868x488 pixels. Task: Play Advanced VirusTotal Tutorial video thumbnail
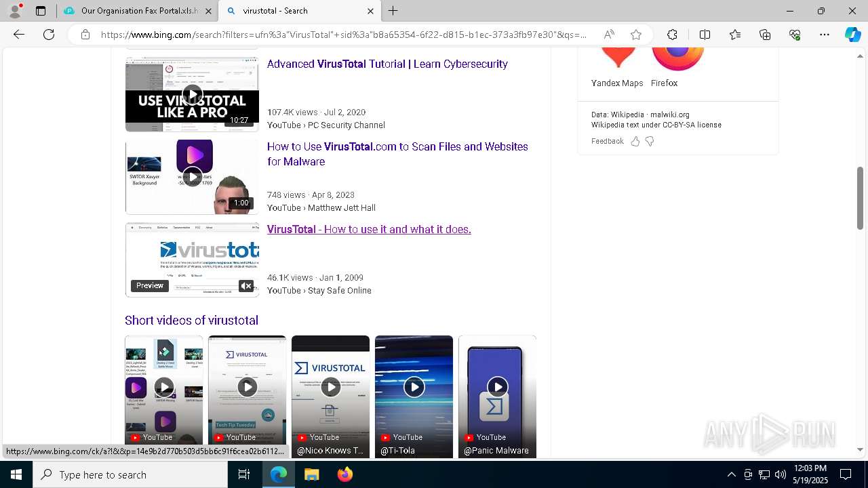(192, 94)
